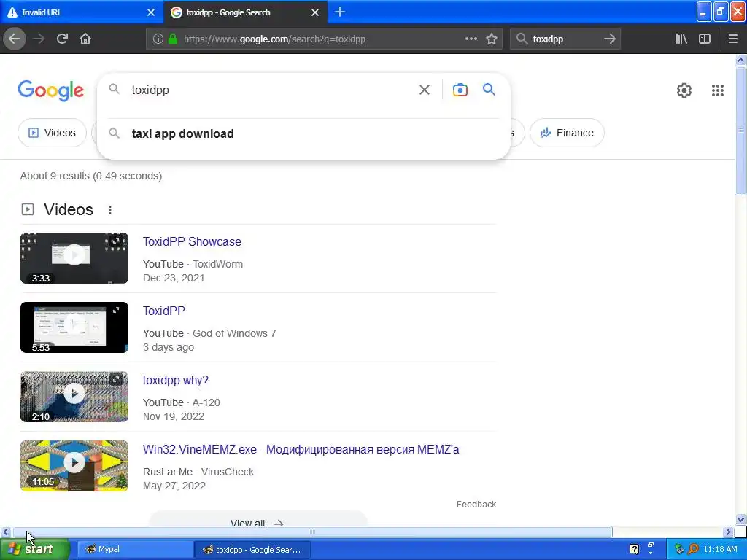This screenshot has height=560, width=747.
Task: Click the address bar URL
Action: pos(274,39)
